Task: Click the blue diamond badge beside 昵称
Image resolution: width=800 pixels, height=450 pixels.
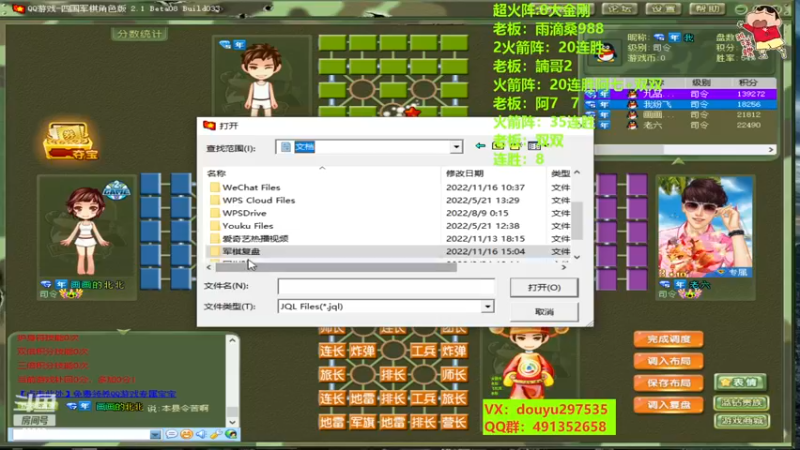Action: coord(659,37)
